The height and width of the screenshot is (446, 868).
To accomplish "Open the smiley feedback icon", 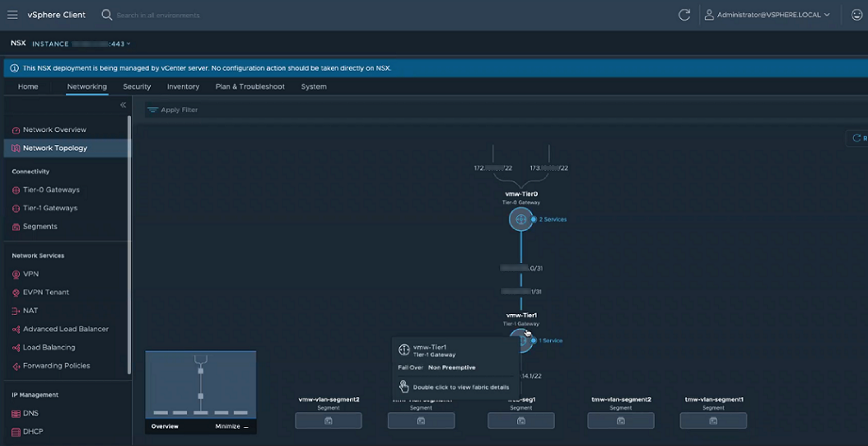I will tap(857, 15).
